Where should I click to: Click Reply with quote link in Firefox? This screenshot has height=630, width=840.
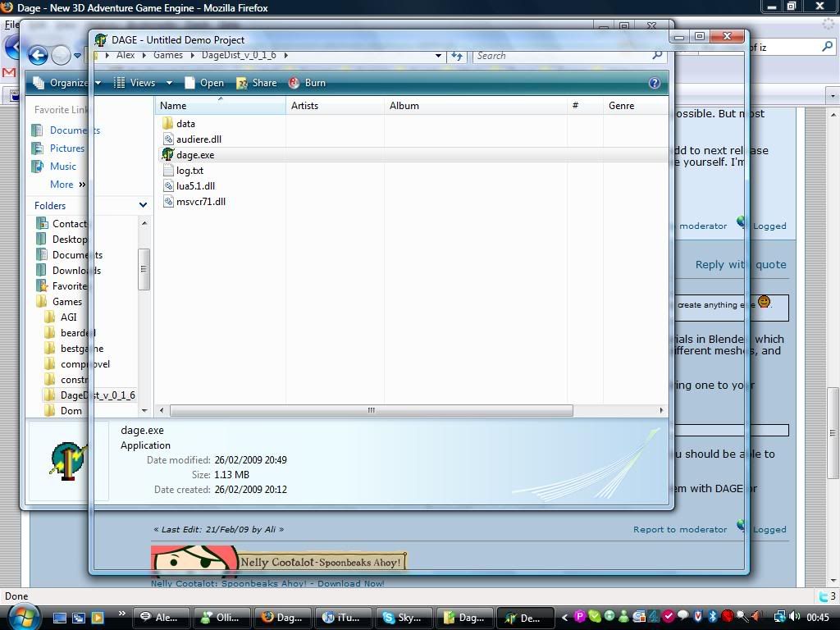click(741, 265)
